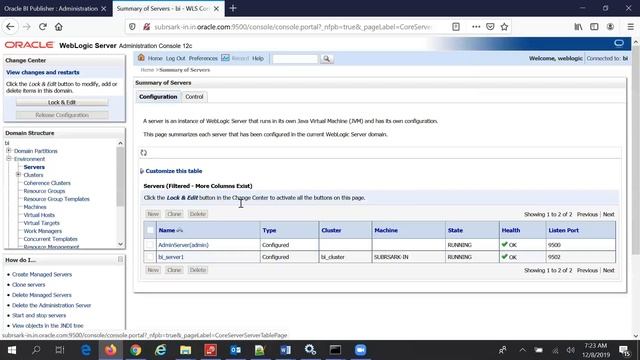Click the console search magnifier button

click(327, 59)
